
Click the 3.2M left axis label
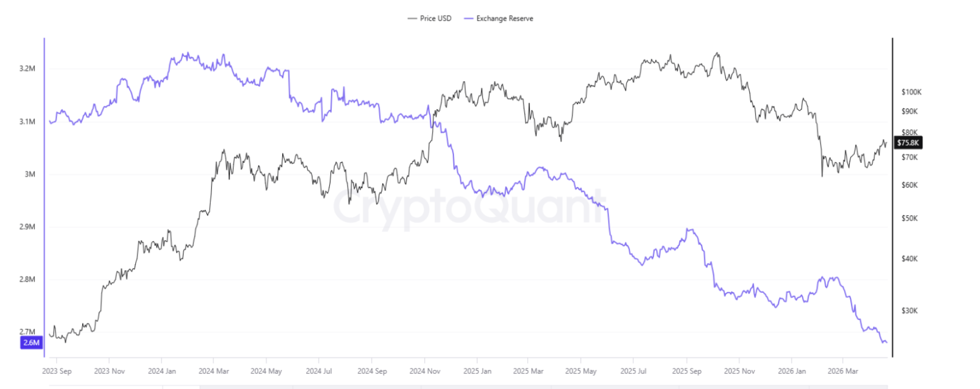point(27,69)
